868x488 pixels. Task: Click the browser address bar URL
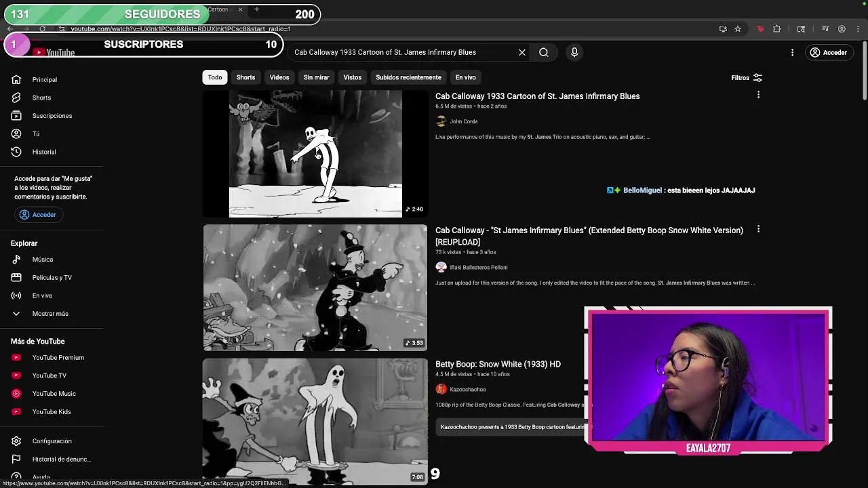click(x=181, y=29)
